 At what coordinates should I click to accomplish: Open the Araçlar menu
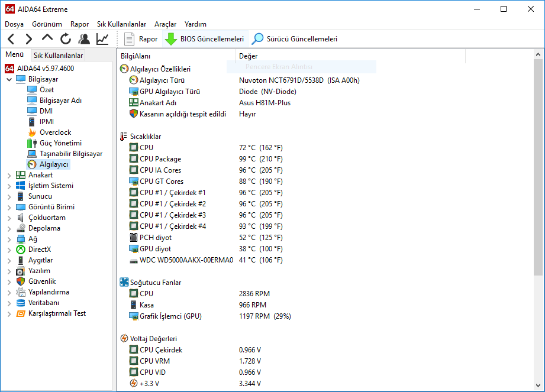166,24
